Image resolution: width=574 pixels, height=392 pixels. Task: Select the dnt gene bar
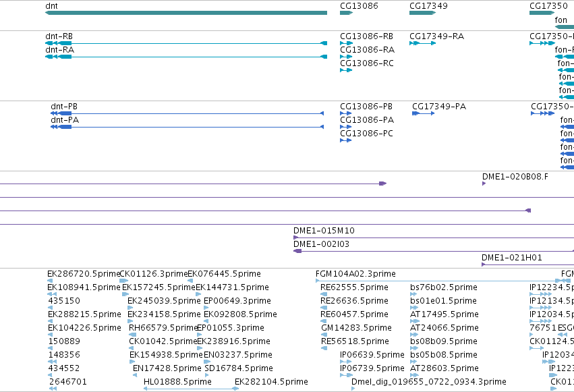coord(186,13)
